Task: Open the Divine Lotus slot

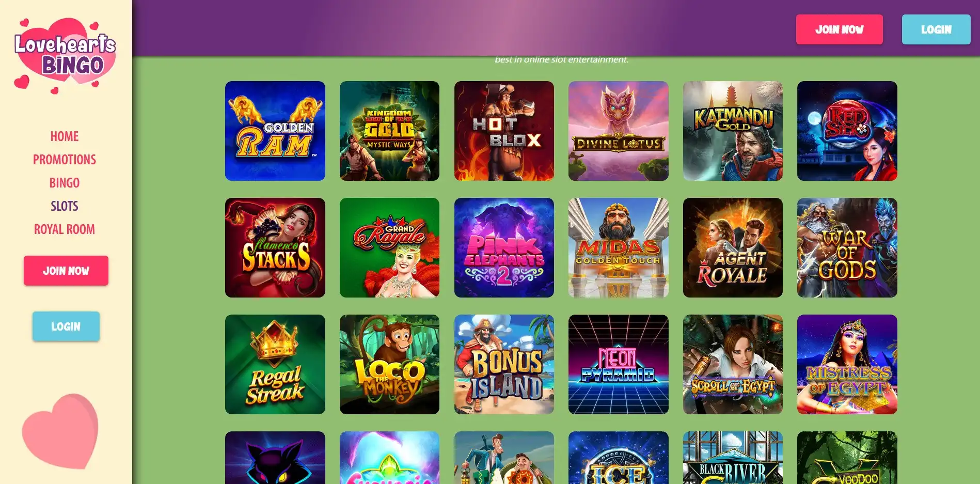Action: (618, 131)
